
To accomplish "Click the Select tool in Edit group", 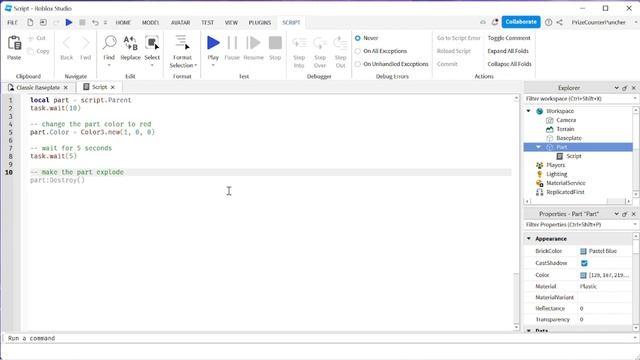I will click(x=152, y=42).
